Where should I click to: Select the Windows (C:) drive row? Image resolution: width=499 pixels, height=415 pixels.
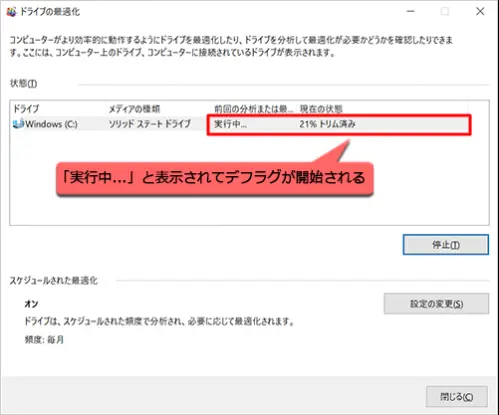point(240,124)
